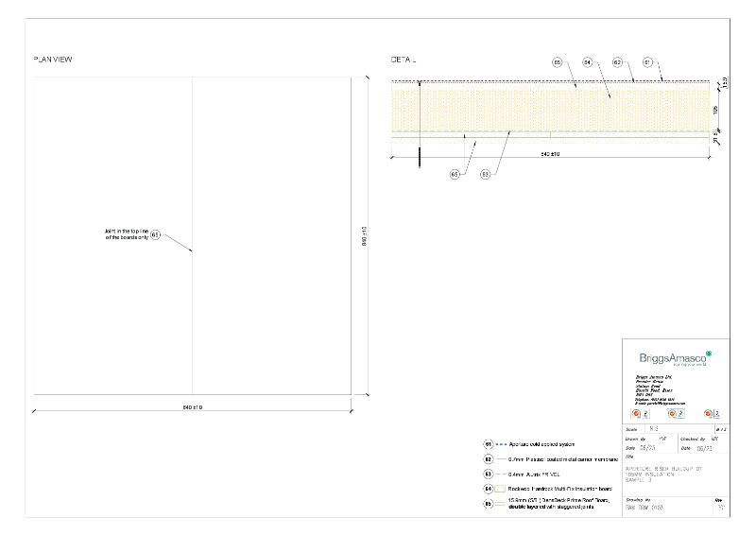Viewport: 756px width, 535px height.
Task: Click the PLAN VIEW heading
Action: (x=53, y=60)
